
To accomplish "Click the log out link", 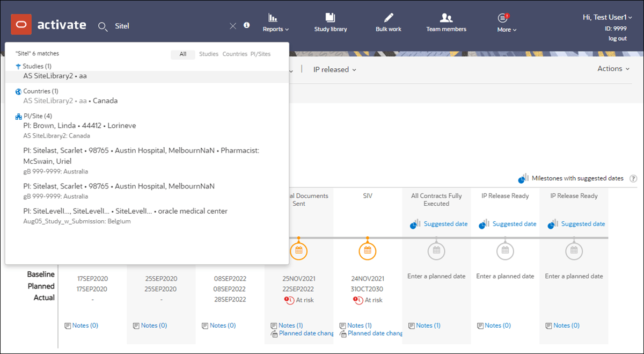I will pos(617,39).
